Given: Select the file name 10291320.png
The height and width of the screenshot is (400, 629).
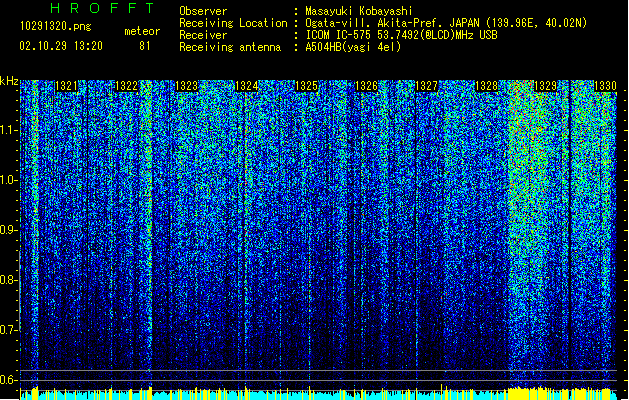Looking at the screenshot, I should (x=56, y=26).
